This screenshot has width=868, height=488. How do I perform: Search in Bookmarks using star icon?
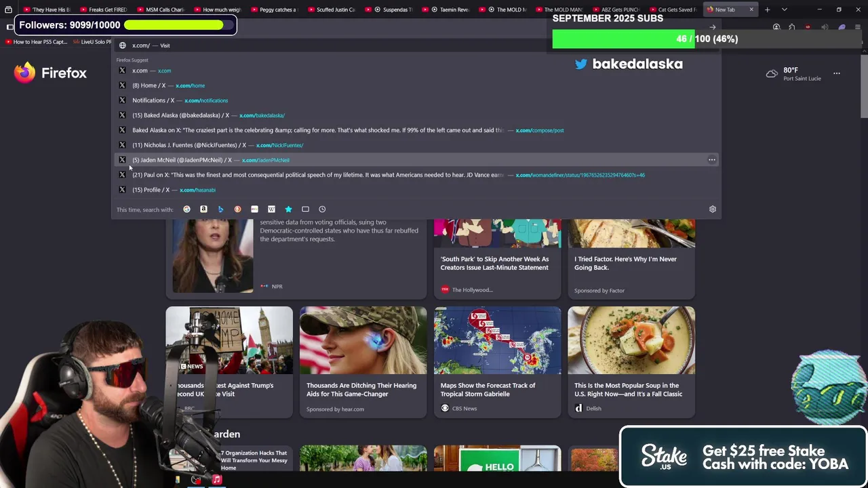pyautogui.click(x=288, y=209)
